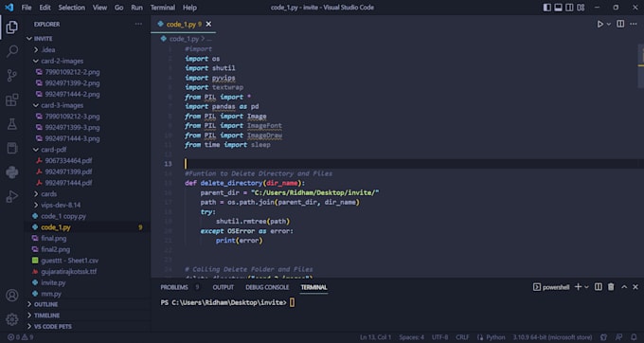Open guesttt - Sheet1.csv file
The image size is (644, 343).
click(x=69, y=261)
